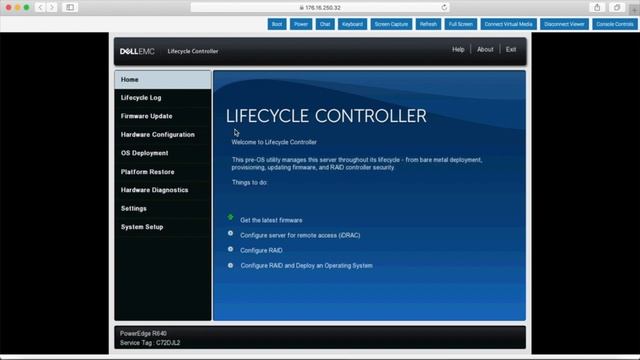Click bullet icon beside Configure RAID and Deploy

click(x=231, y=265)
